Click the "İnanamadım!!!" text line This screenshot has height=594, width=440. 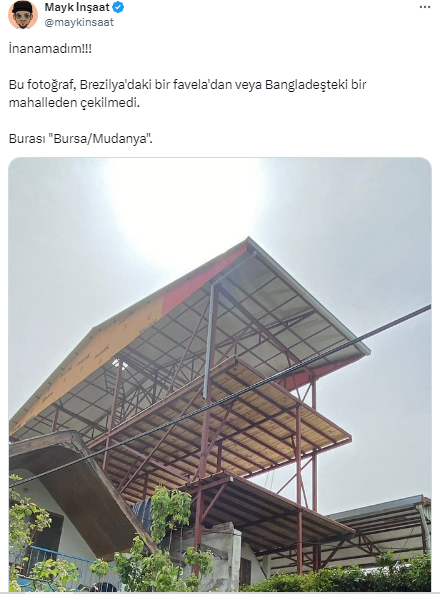pyautogui.click(x=50, y=49)
